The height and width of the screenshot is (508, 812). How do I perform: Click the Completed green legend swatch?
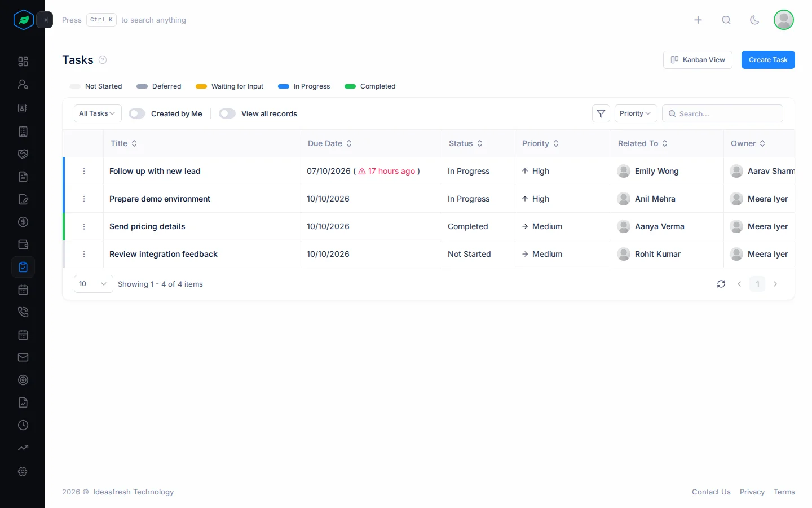pos(350,86)
